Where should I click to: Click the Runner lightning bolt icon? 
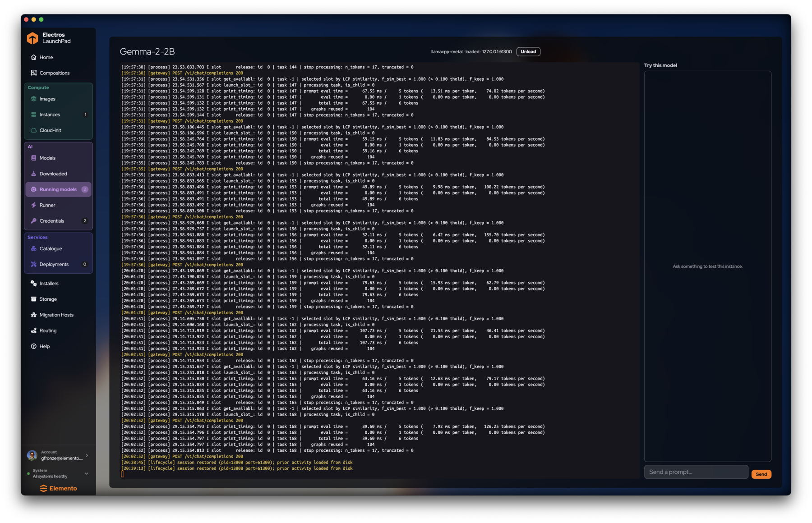click(x=33, y=205)
